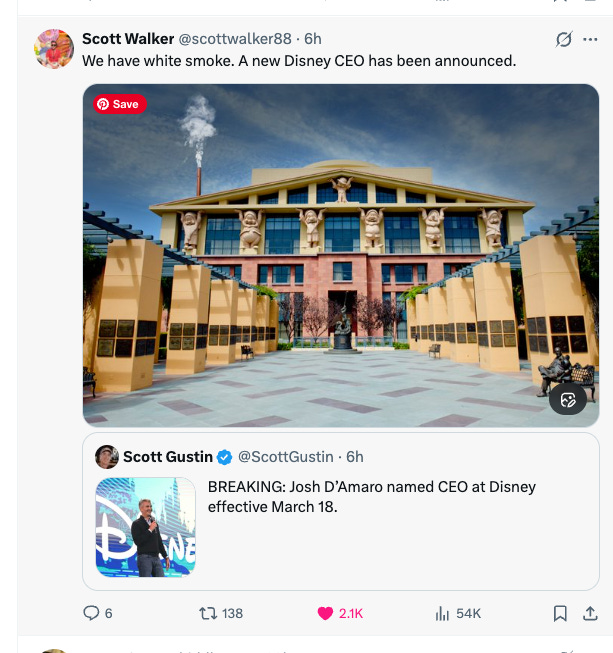Screen dimensions: 613x653
Task: View post analytics bar chart icon
Action: click(442, 613)
